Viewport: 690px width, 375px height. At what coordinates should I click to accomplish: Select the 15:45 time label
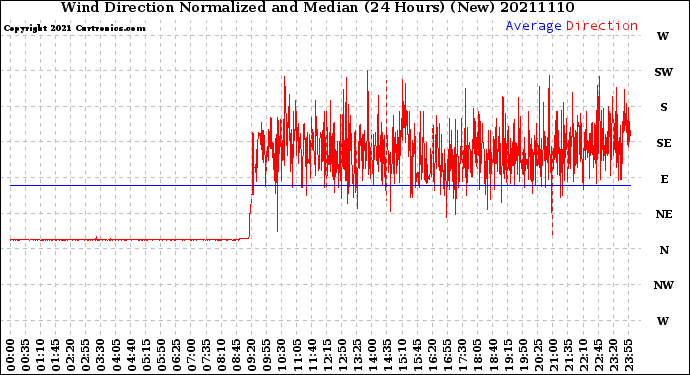click(x=418, y=355)
